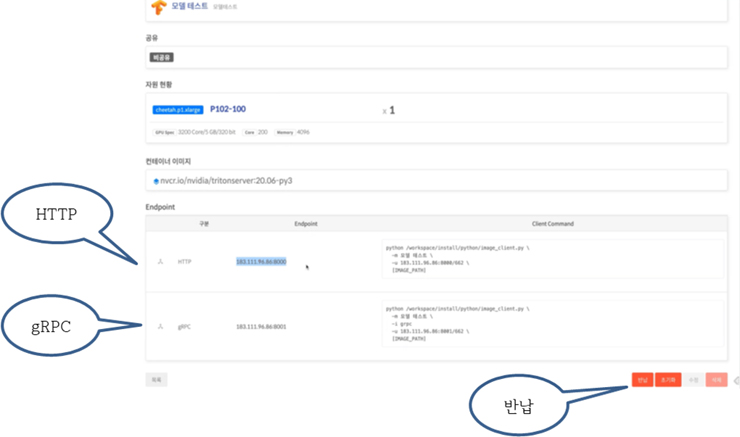
Task: Click the 삭제 delete button
Action: pyautogui.click(x=716, y=380)
